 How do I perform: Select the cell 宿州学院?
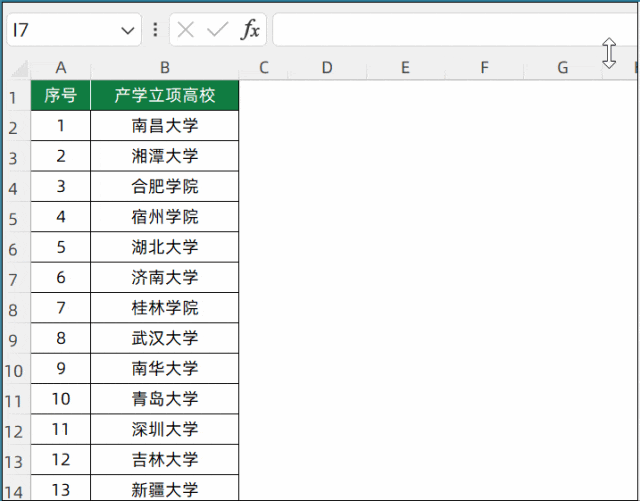pos(164,217)
